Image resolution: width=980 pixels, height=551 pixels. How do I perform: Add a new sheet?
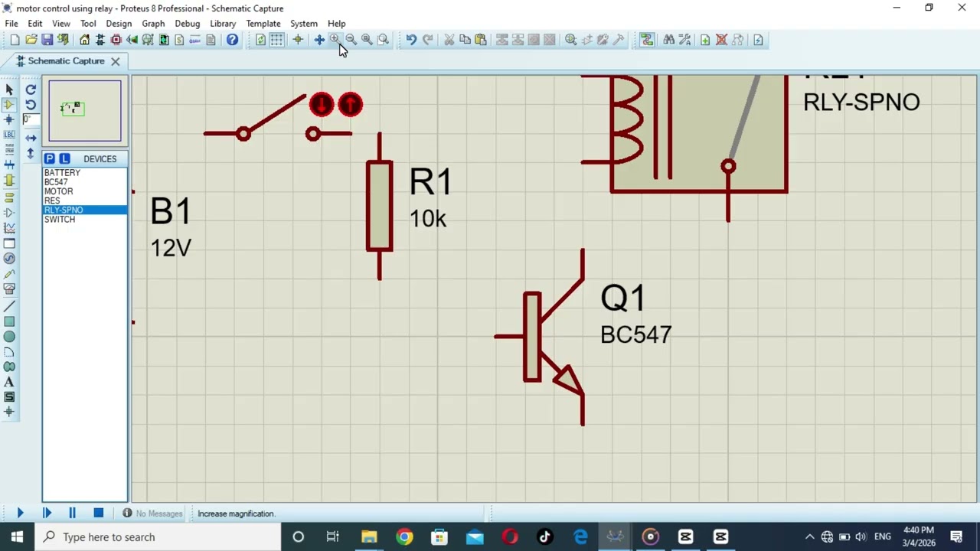705,40
